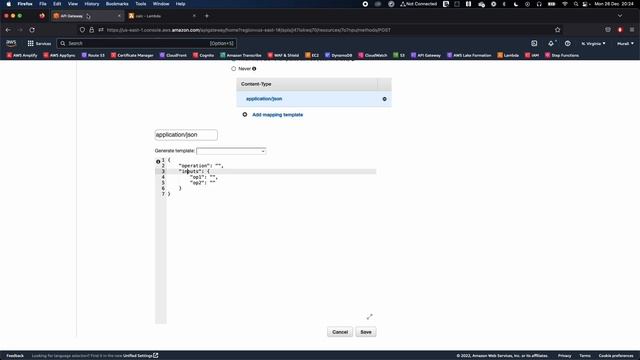640x360 pixels.
Task: Open the CloudFront bookmark
Action: [x=173, y=55]
